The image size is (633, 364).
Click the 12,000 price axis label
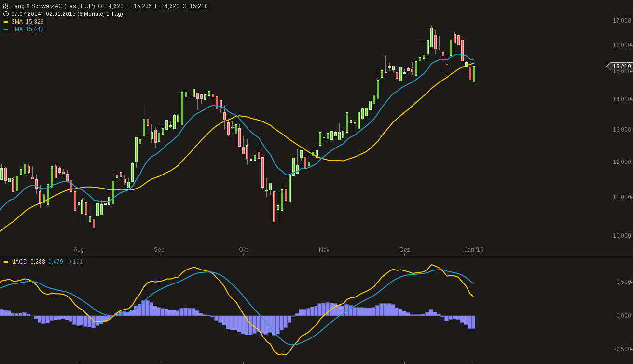[x=621, y=162]
